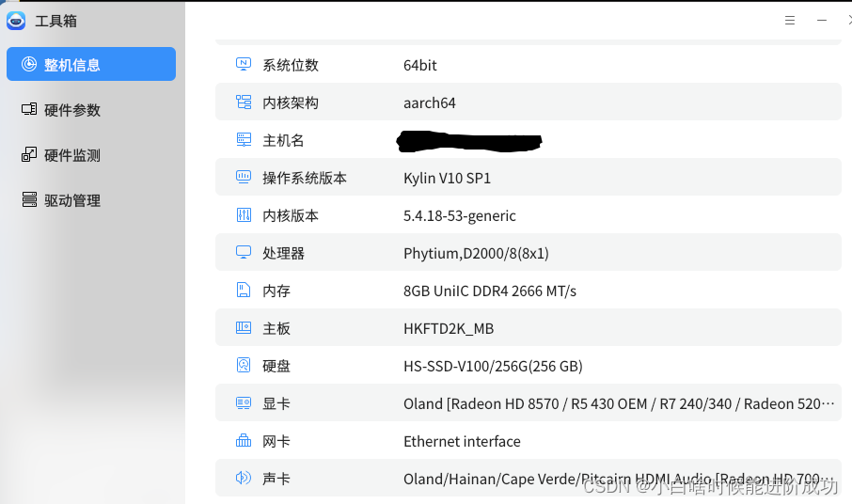Click the 处理器 row icon
The width and height of the screenshot is (852, 504).
[244, 252]
